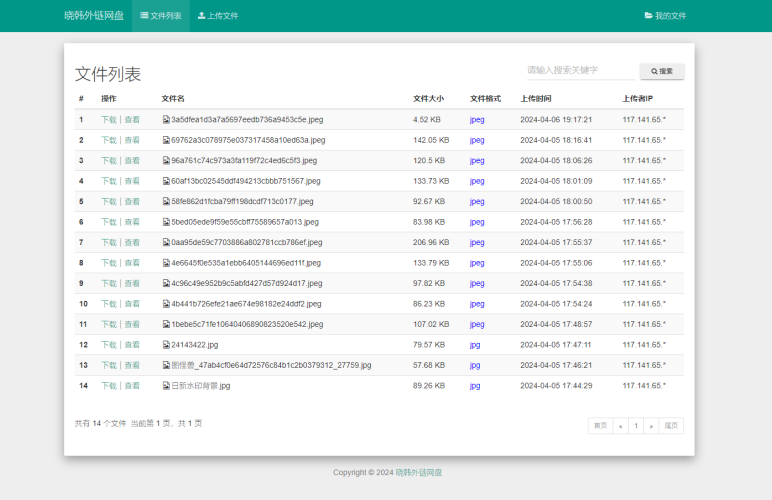This screenshot has width=772, height=500.
Task: View file in row 12 via 查看
Action: point(132,345)
